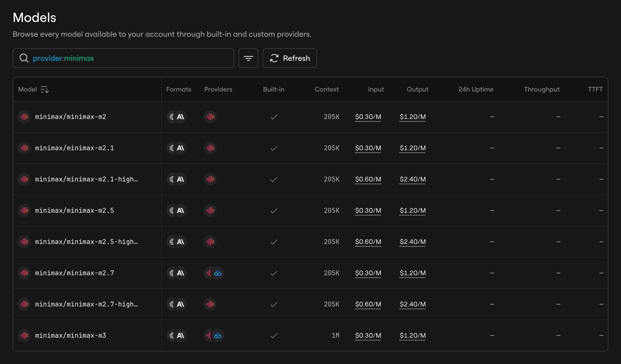Click the 24h Uptime column header
The image size is (621, 364).
[x=476, y=89]
